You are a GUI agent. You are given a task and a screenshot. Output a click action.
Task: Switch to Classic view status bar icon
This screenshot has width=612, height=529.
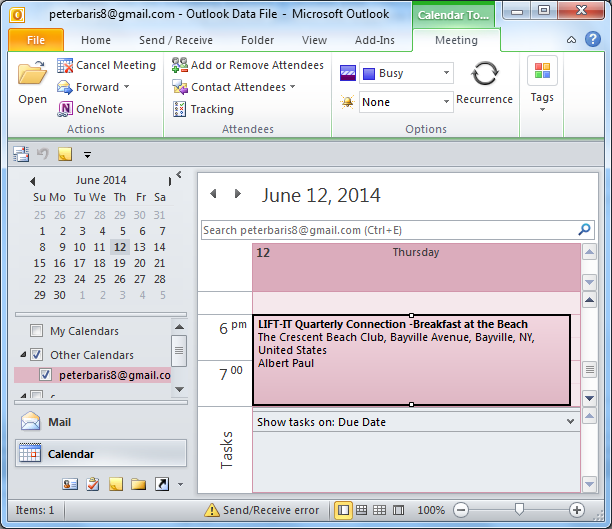tap(398, 510)
